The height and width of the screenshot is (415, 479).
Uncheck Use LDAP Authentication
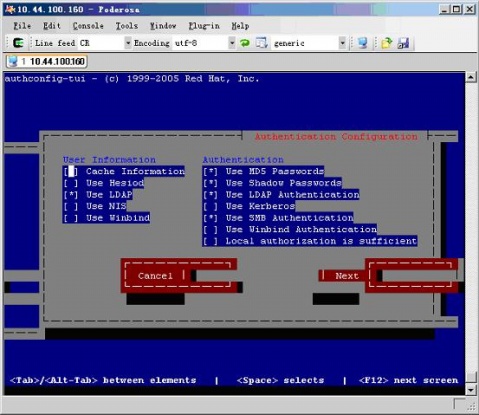point(210,195)
